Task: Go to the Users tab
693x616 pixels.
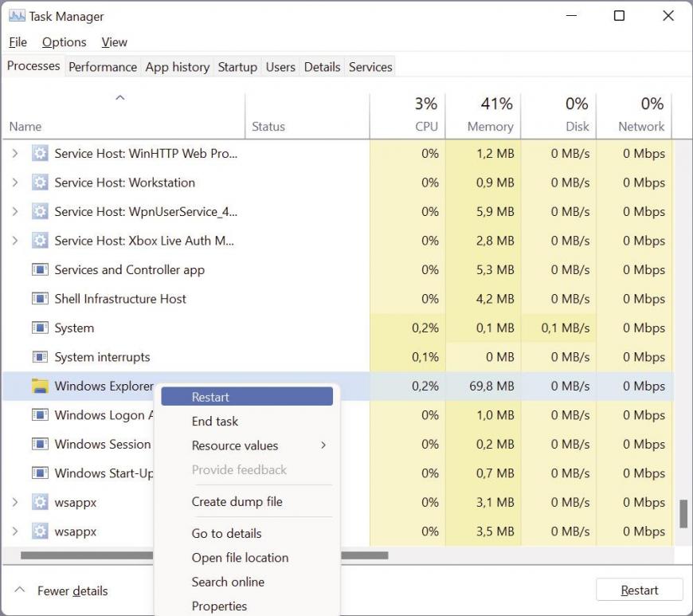Action: tap(280, 67)
